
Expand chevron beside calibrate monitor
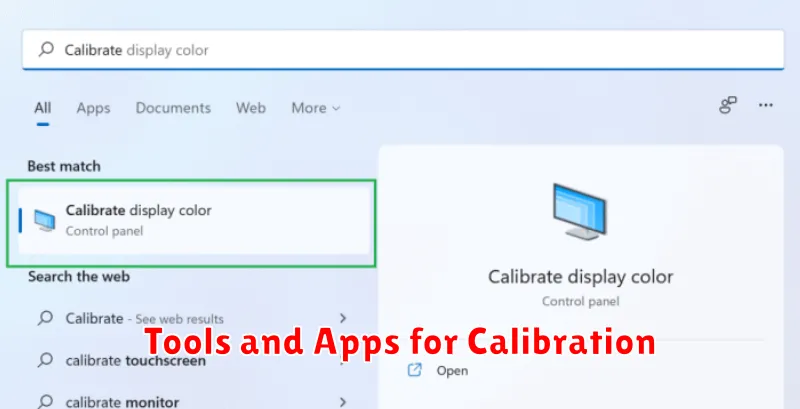coord(343,402)
